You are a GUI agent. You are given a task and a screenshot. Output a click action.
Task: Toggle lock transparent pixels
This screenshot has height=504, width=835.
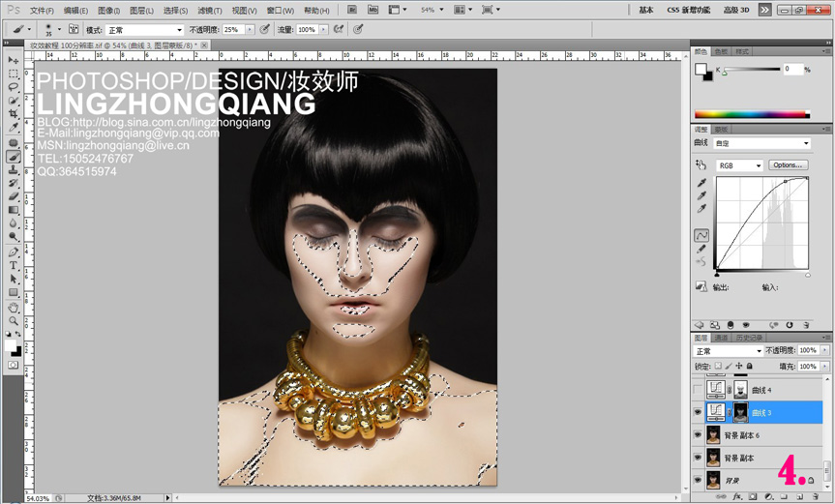718,367
